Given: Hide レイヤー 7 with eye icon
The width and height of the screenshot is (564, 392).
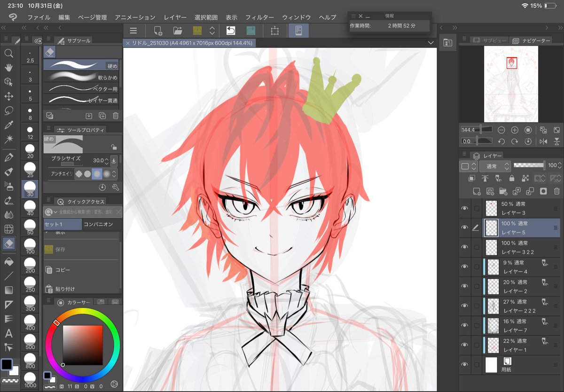Looking at the screenshot, I should [465, 325].
